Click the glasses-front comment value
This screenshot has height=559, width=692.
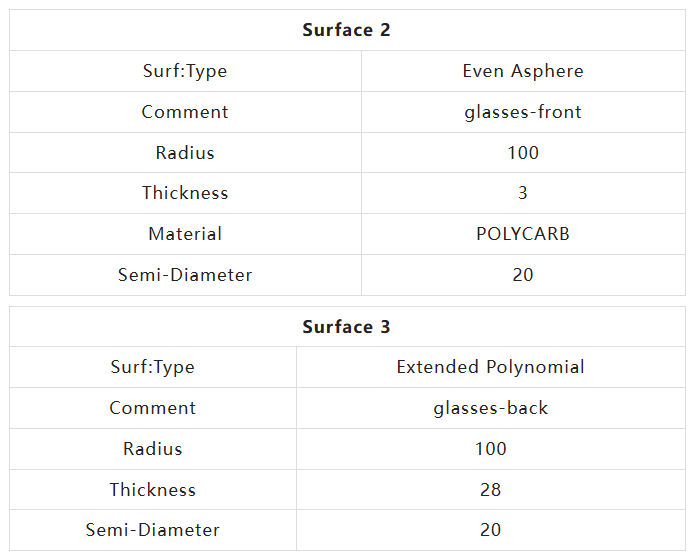click(x=523, y=112)
